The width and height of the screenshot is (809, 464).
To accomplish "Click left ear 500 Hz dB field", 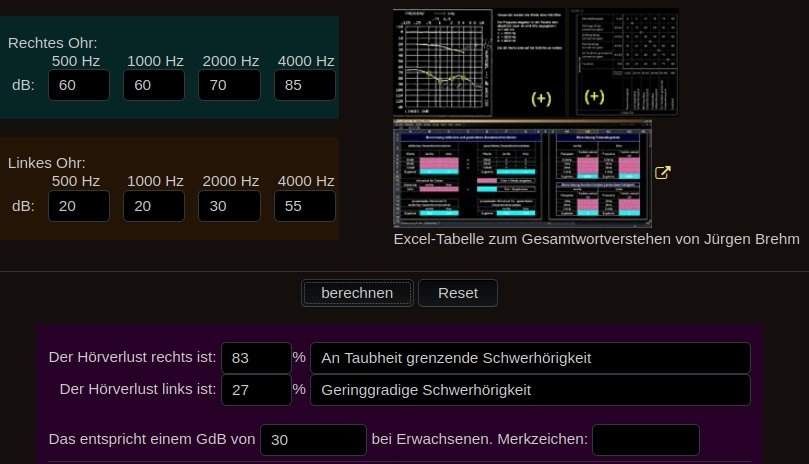I will [x=78, y=206].
